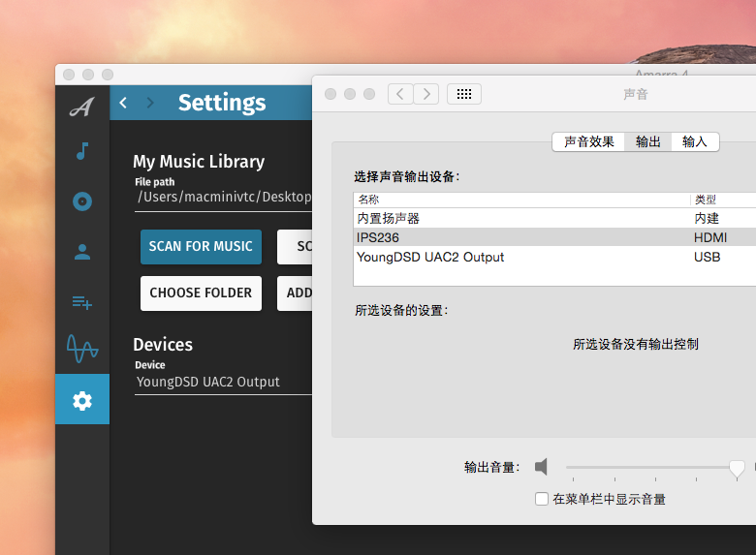Open the add-to-playlist icon

(x=82, y=302)
